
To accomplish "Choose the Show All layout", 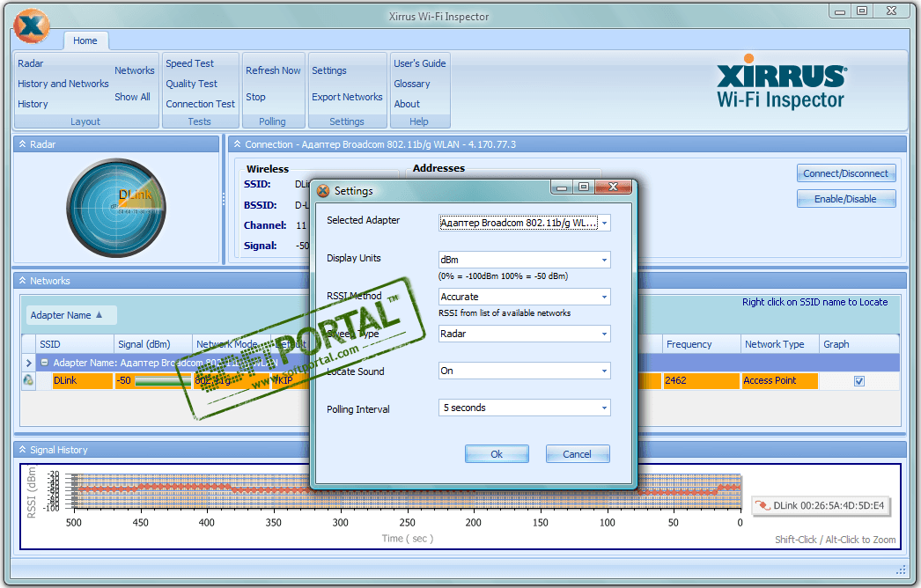I will (x=132, y=97).
